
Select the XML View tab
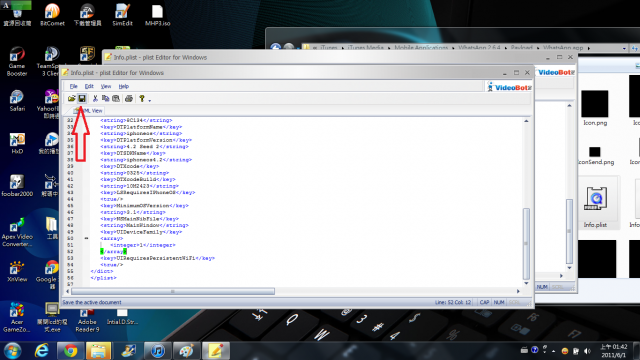pyautogui.click(x=89, y=111)
